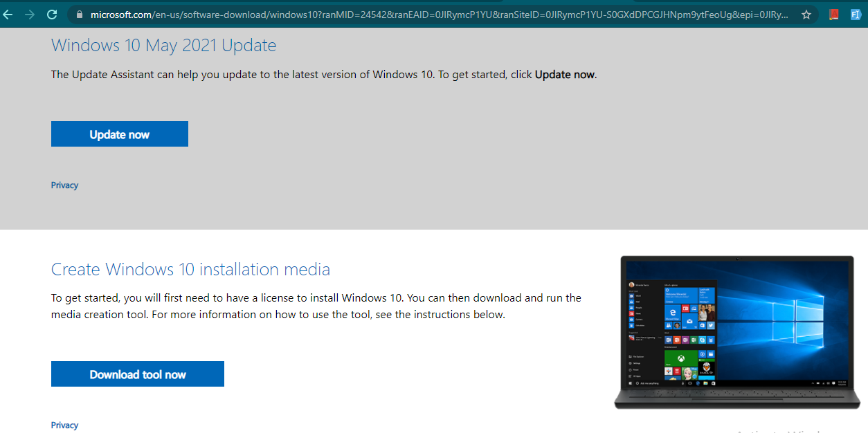Open the Privacy link below Update now
868x433 pixels.
coord(64,185)
